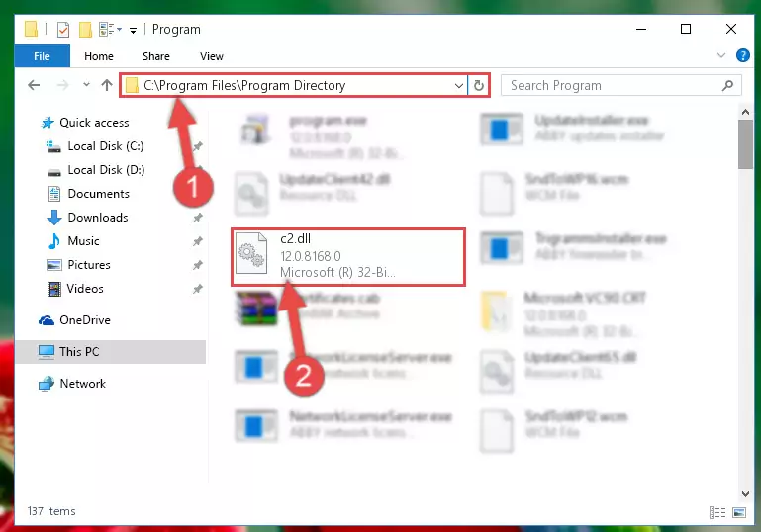Click the pin icon beside Pictures
This screenshot has width=761, height=532.
[198, 265]
